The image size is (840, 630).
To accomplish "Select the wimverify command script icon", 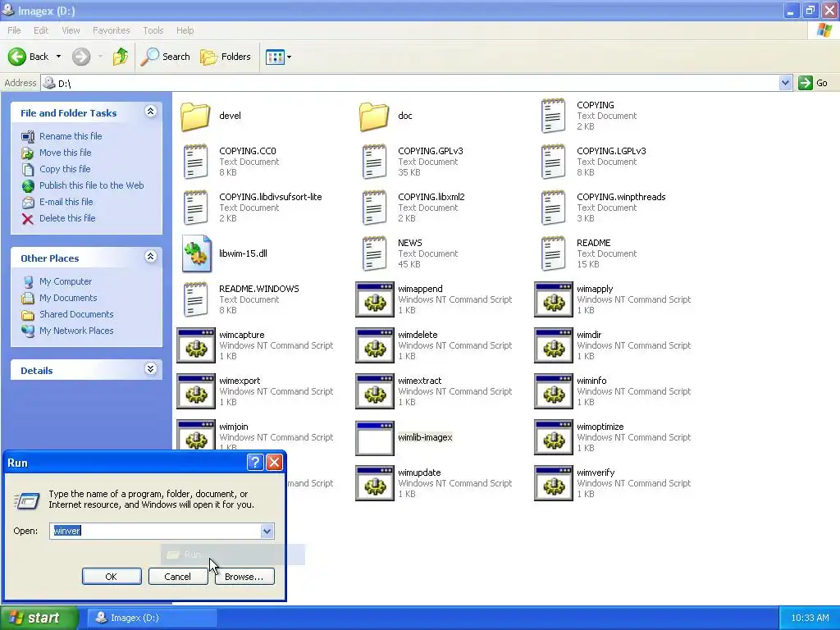I will 554,484.
